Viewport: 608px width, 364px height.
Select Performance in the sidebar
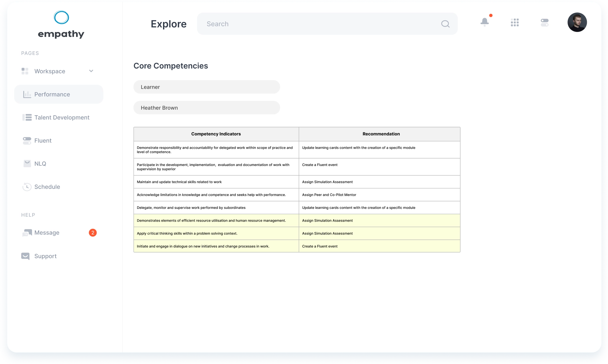tap(59, 94)
